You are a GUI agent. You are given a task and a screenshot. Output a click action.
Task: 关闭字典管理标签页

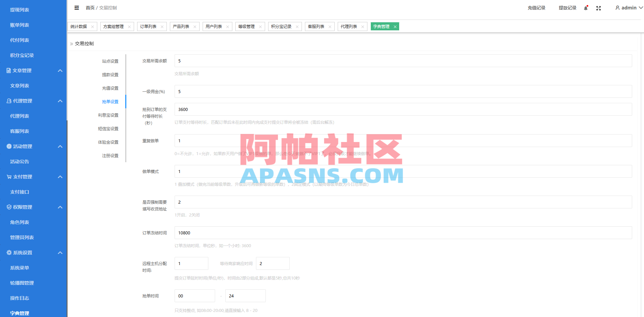pos(395,26)
